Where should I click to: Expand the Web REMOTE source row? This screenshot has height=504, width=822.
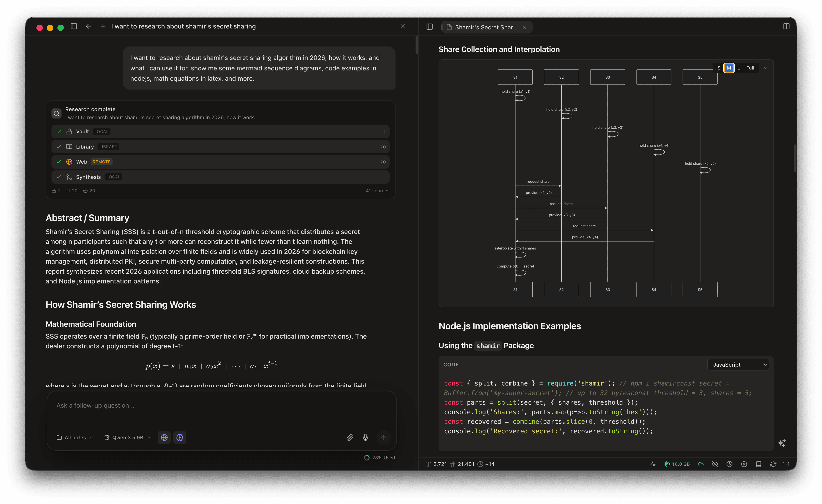(x=220, y=162)
